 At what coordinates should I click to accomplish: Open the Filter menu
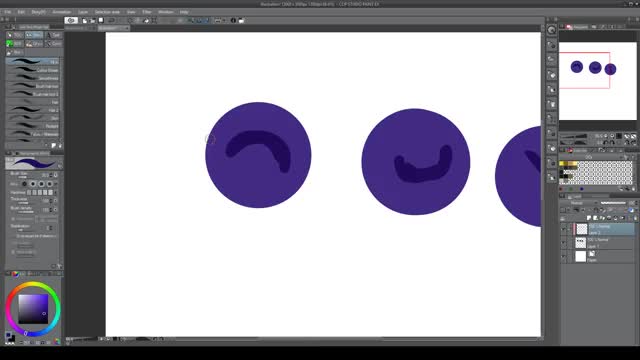pyautogui.click(x=147, y=12)
